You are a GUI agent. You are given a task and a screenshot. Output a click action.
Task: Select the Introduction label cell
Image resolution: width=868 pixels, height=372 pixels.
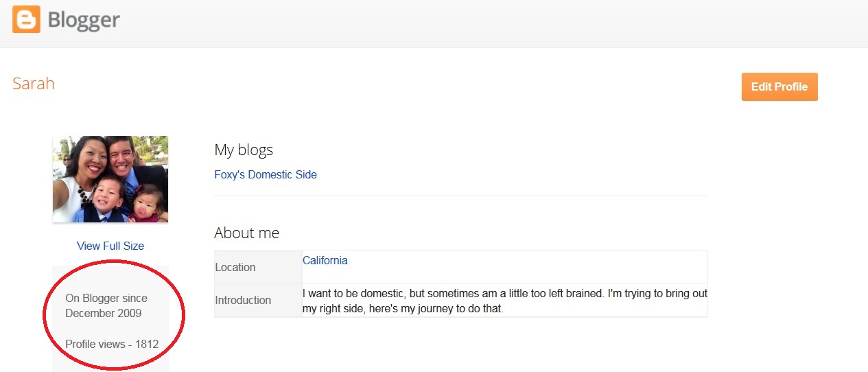pyautogui.click(x=258, y=301)
